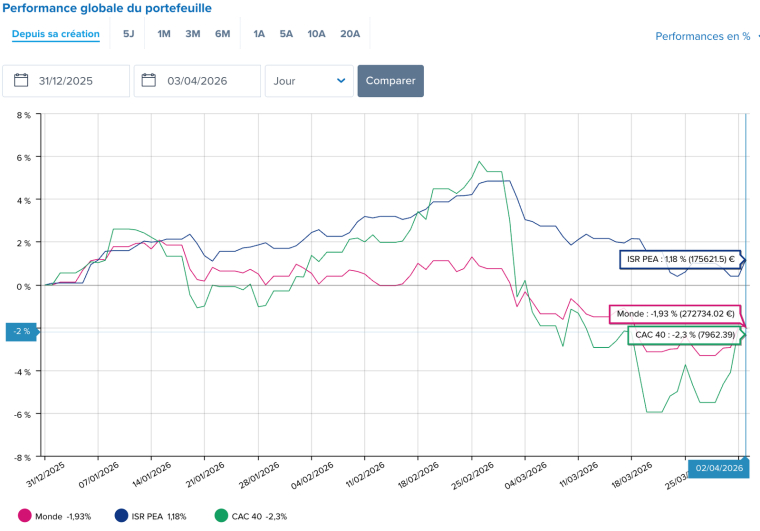
Task: Select the 6M period
Action: click(222, 34)
